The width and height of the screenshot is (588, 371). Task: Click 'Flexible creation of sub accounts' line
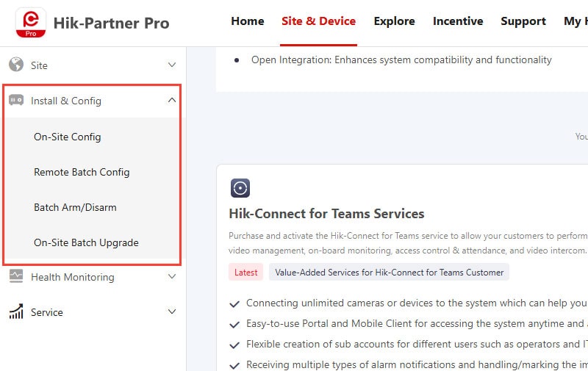(417, 344)
